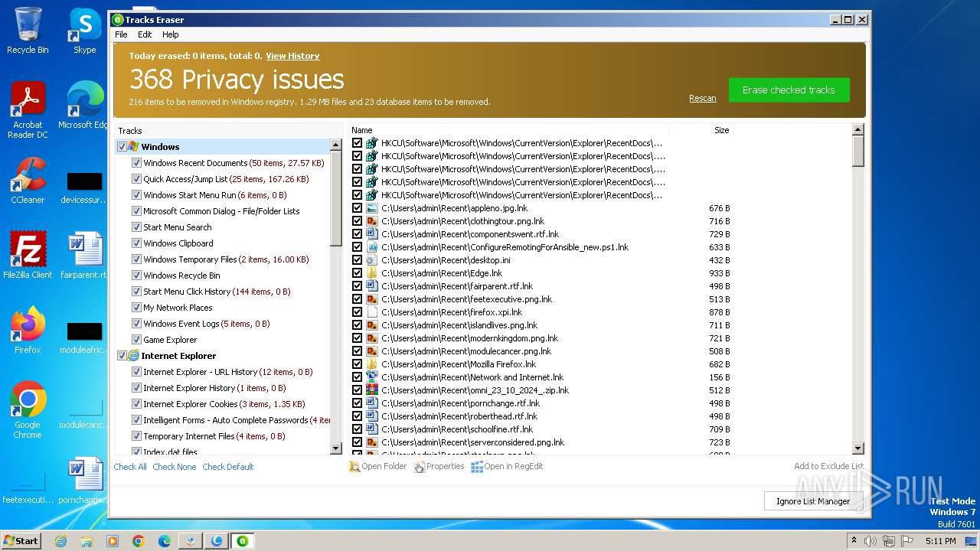Toggle Windows Recycle Bin checkbox

136,275
